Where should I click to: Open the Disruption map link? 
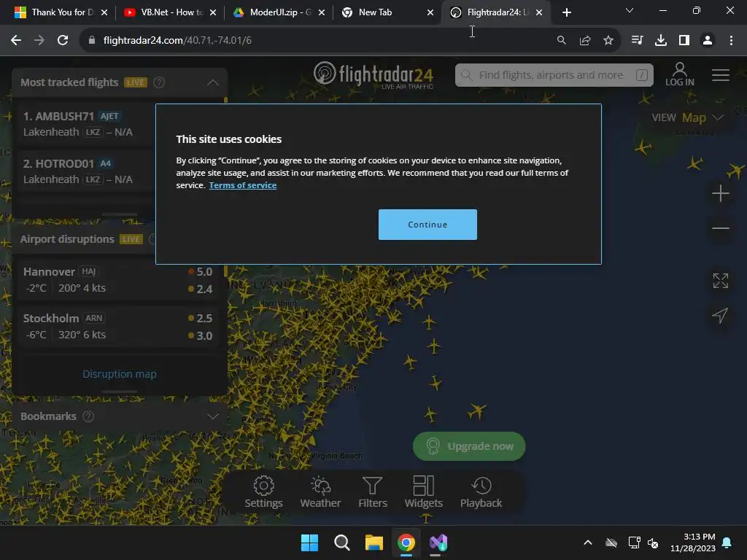point(120,374)
